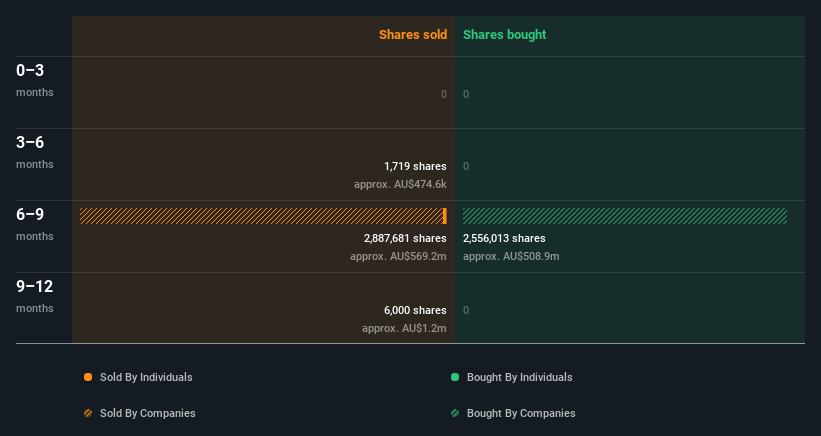Click the hatched Sold By Companies legend icon
Viewport: 821px width, 436px height.
coord(88,413)
